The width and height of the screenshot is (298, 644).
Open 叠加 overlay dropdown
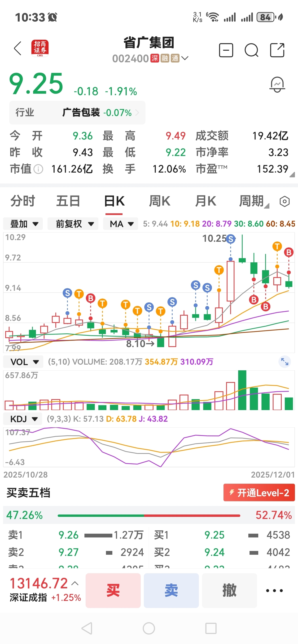(x=23, y=224)
